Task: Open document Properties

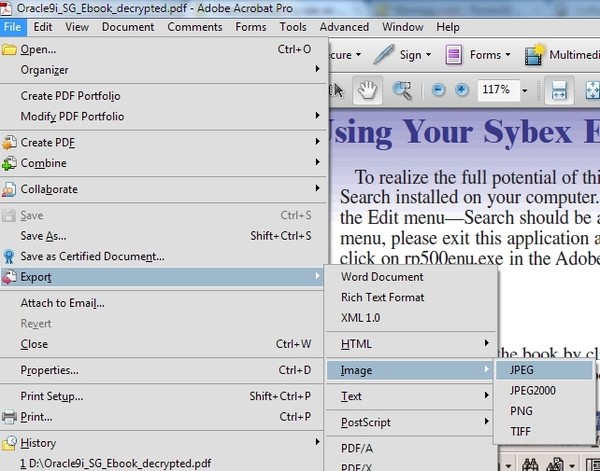Action: click(x=163, y=370)
